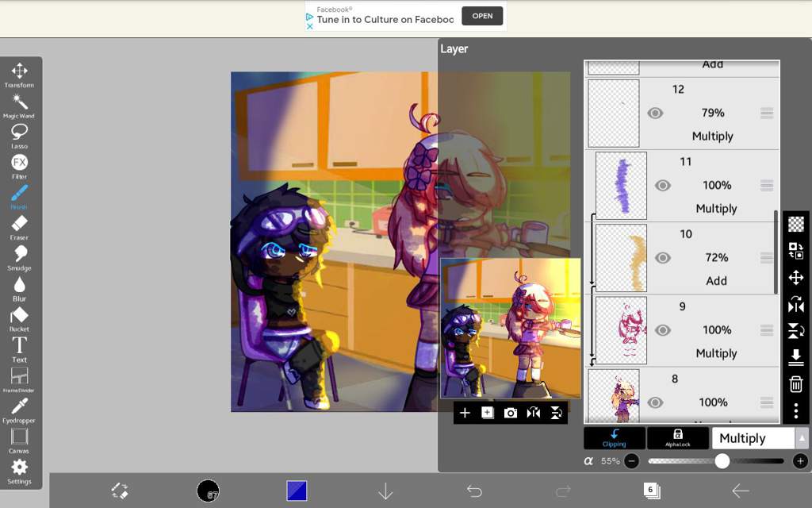Tap the down arrow in bottom bar
The image size is (812, 508).
[x=385, y=491]
